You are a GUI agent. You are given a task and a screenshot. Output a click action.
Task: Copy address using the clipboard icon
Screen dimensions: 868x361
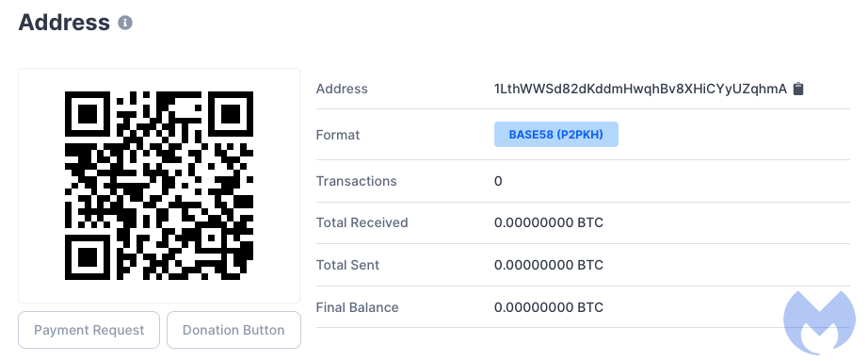[x=797, y=89]
